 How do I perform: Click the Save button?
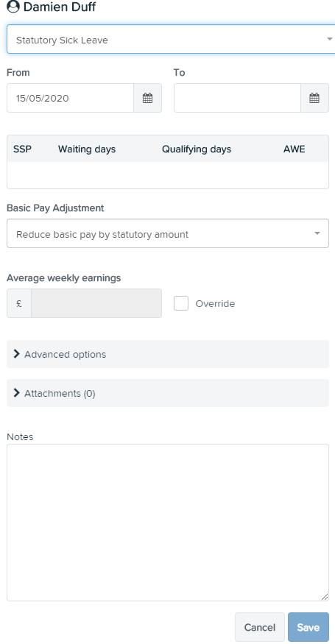click(x=308, y=627)
